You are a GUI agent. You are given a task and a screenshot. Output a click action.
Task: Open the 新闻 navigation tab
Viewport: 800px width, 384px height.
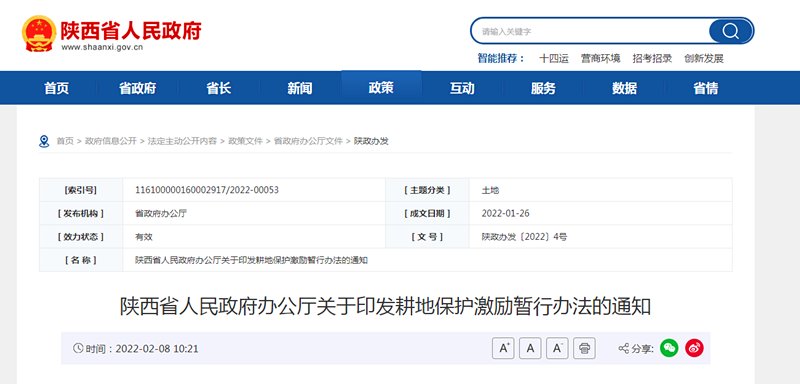point(300,88)
